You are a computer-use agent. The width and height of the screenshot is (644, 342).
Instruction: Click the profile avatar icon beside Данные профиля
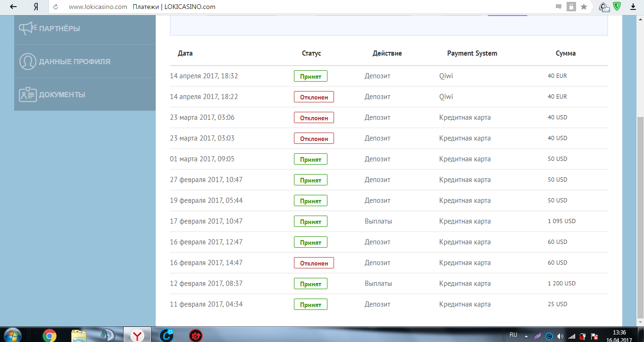point(27,61)
